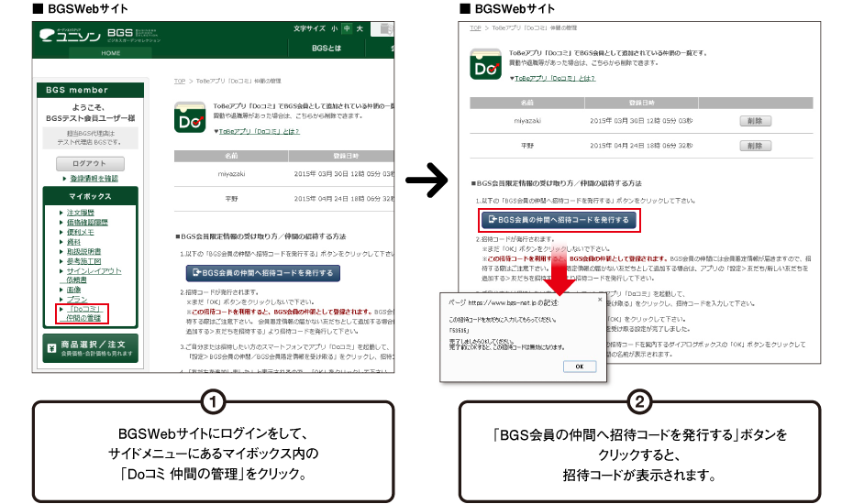Set text size to 小
This screenshot has width=853, height=504.
tap(334, 28)
